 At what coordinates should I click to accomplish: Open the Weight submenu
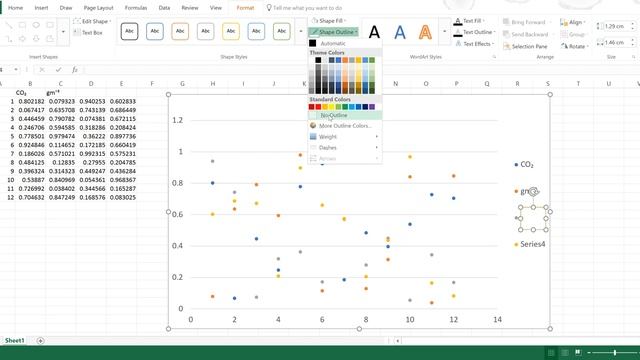(344, 137)
